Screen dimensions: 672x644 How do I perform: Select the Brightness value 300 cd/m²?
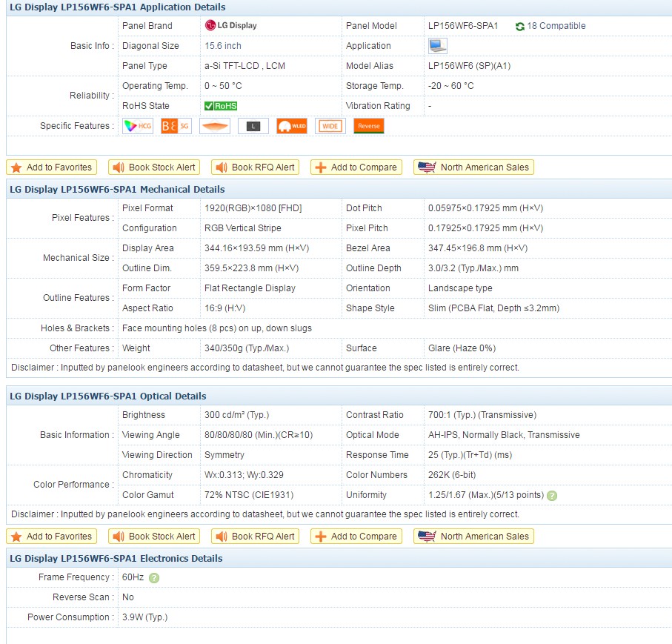236,415
